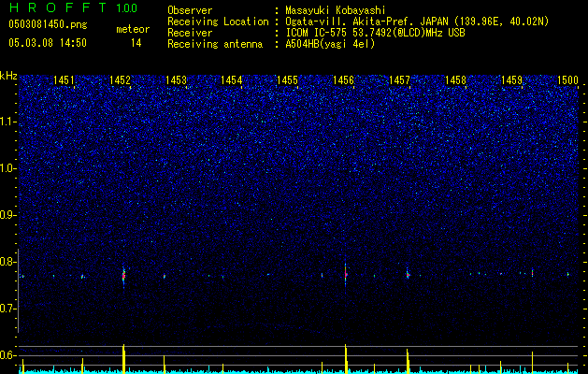The height and width of the screenshot is (374, 588).
Task: Select the 1453 time marker
Action: [x=176, y=79]
